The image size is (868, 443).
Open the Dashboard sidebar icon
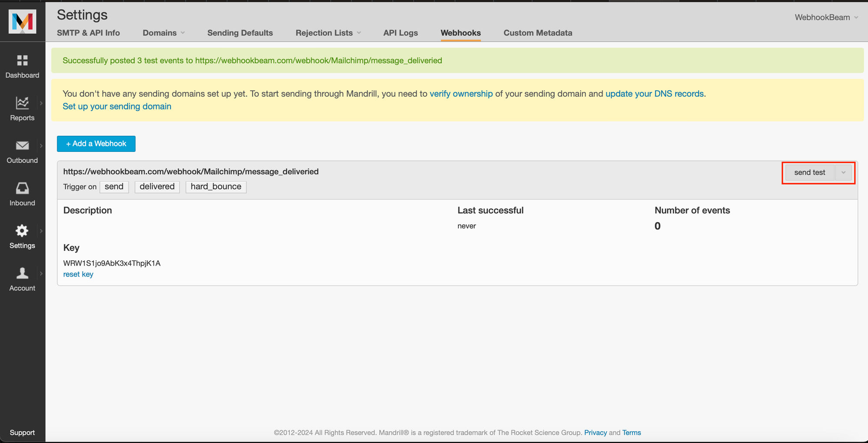(x=22, y=60)
